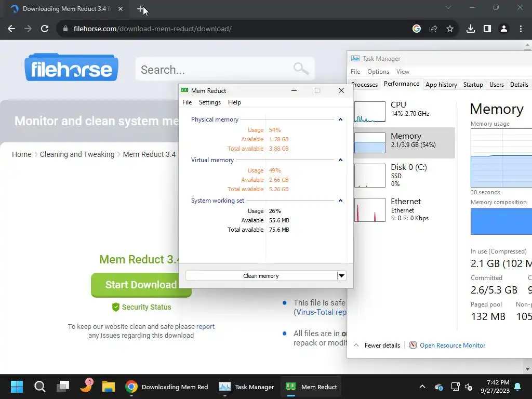
Task: Open the volume tray icon
Action: [x=469, y=387]
